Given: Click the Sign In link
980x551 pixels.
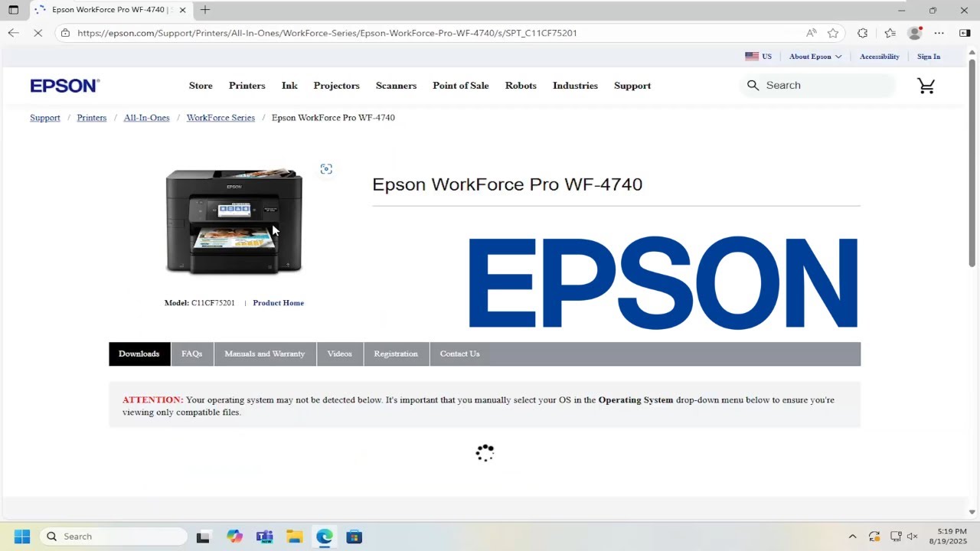Looking at the screenshot, I should coord(929,57).
